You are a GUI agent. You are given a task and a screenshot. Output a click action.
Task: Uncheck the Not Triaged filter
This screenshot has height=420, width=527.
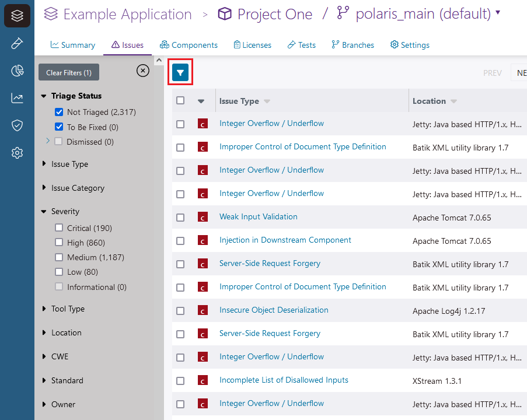pos(59,112)
